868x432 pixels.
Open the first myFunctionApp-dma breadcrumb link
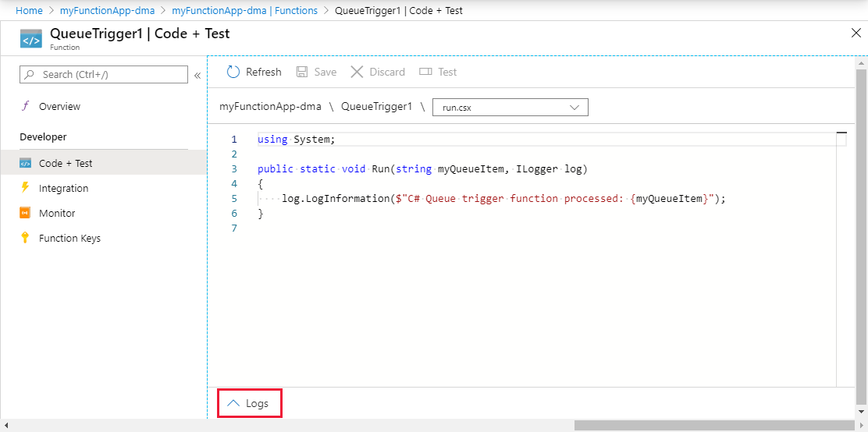[107, 10]
